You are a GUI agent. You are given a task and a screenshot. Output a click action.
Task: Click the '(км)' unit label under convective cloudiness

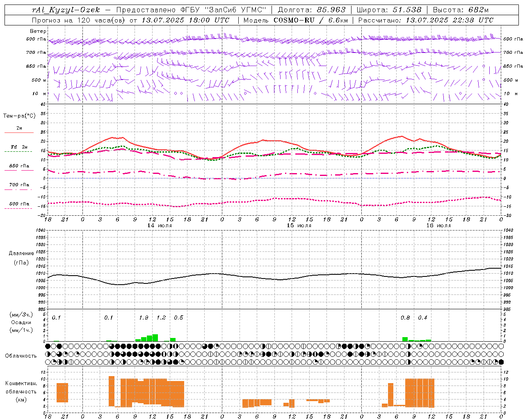[x=21, y=399]
